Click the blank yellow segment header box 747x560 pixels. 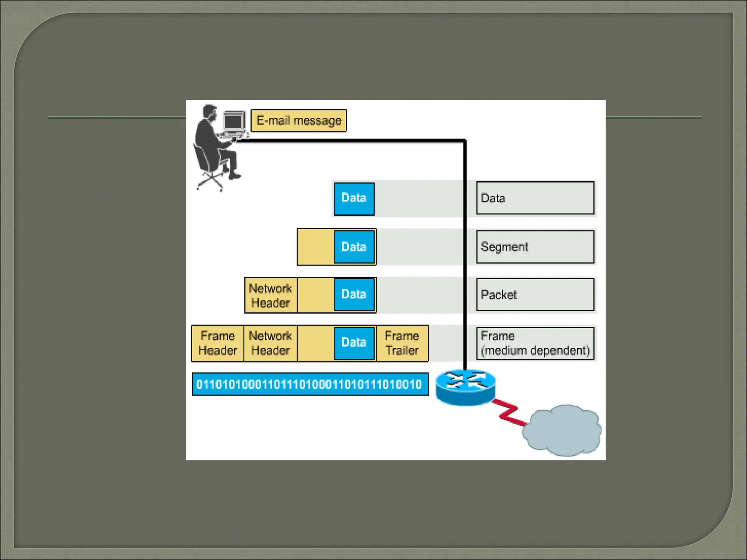pos(316,247)
